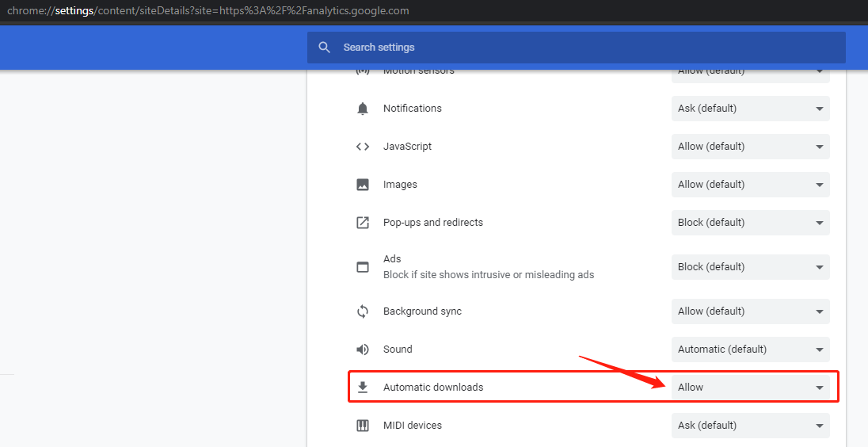Click the Pop-ups and redirects icon
The image size is (868, 447).
click(x=363, y=223)
